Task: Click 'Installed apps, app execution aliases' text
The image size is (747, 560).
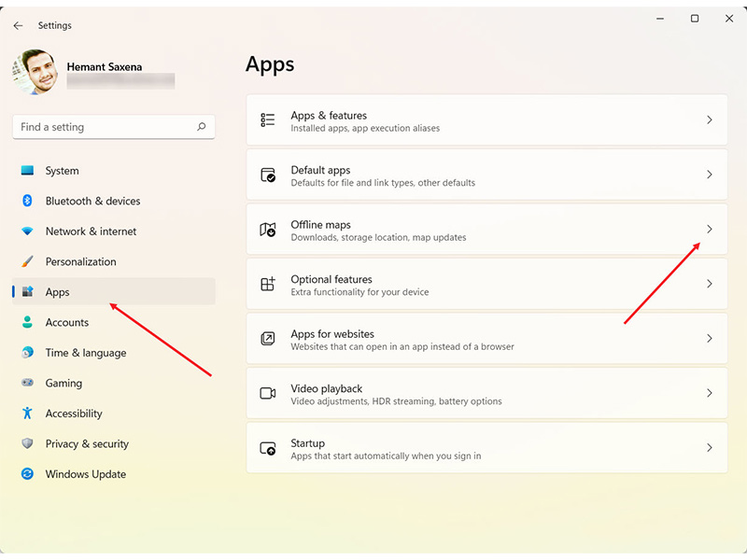Action: click(x=365, y=128)
